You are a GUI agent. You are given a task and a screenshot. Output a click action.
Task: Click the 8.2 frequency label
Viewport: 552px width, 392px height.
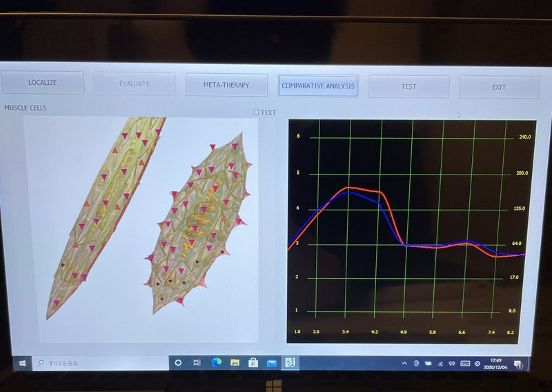click(x=510, y=333)
